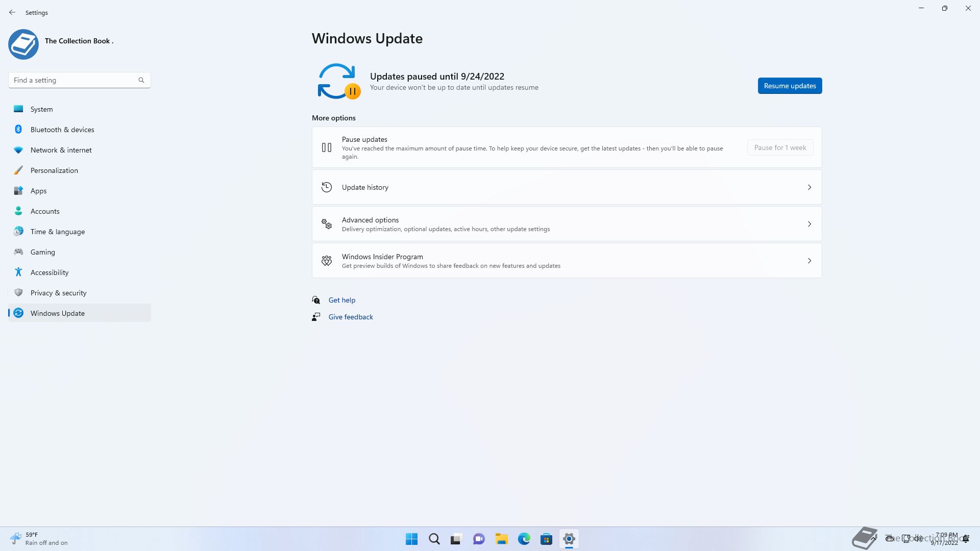Viewport: 980px width, 551px height.
Task: Open the Privacy & security shield icon
Action: [x=18, y=292]
